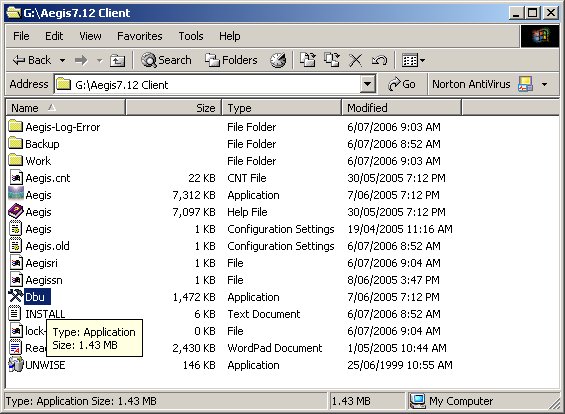Select the INSTALL file name
This screenshot has height=414, width=565.
tap(45, 314)
